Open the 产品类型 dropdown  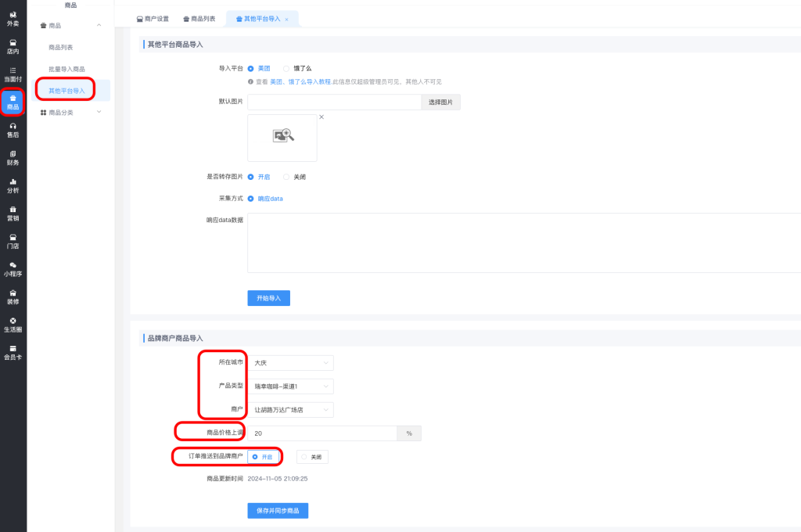pyautogui.click(x=291, y=386)
